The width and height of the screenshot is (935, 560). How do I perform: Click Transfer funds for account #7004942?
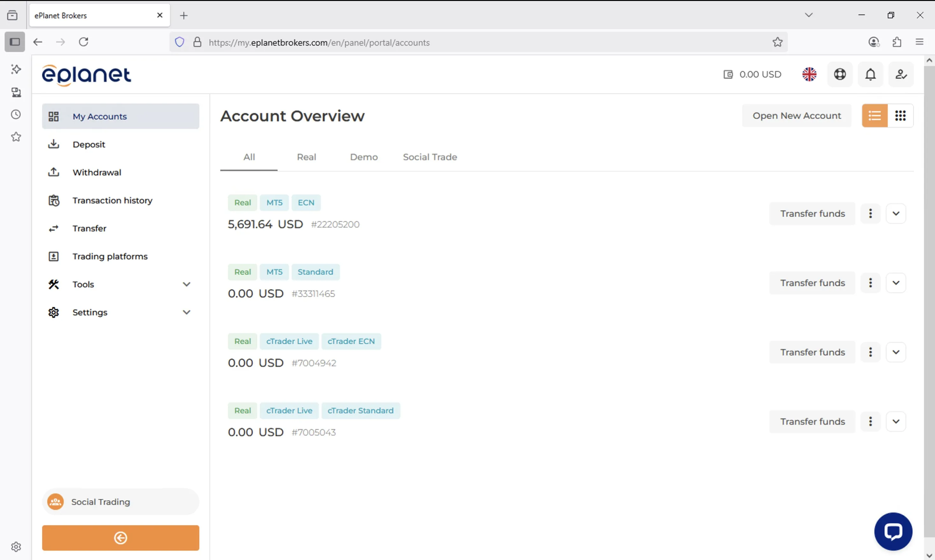pyautogui.click(x=812, y=352)
